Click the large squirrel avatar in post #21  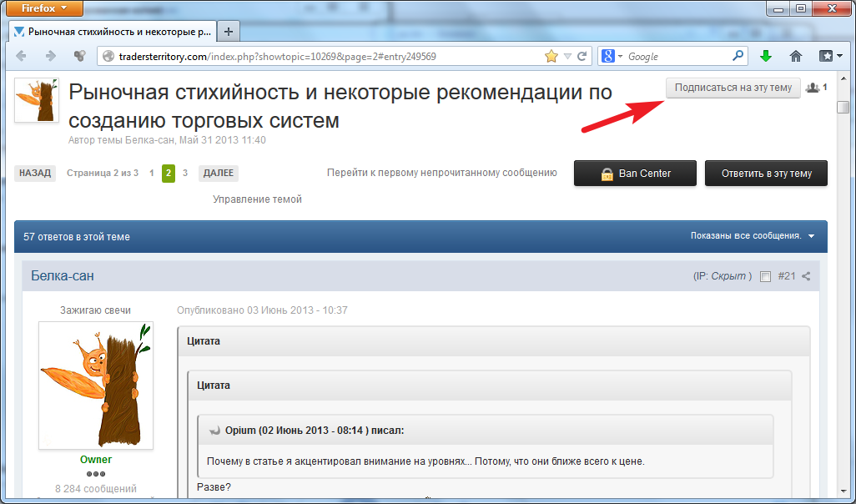click(96, 385)
